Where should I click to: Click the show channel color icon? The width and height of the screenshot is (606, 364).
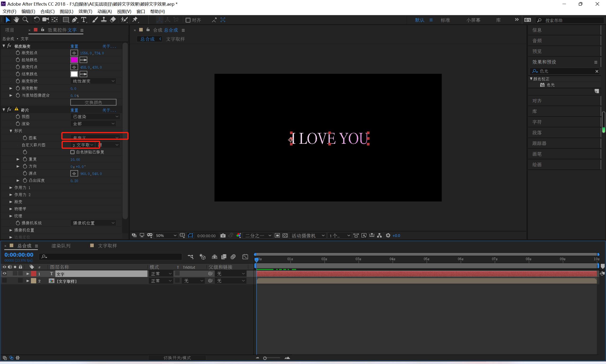click(239, 236)
